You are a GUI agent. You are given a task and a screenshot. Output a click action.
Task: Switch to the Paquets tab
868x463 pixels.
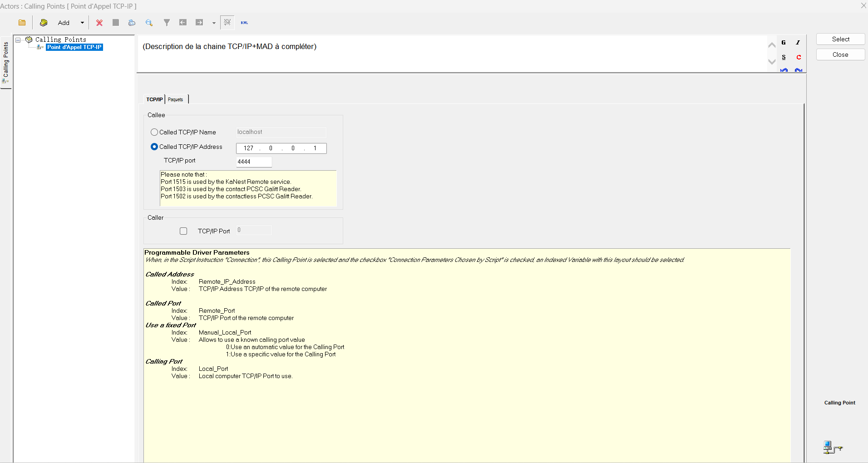[176, 99]
